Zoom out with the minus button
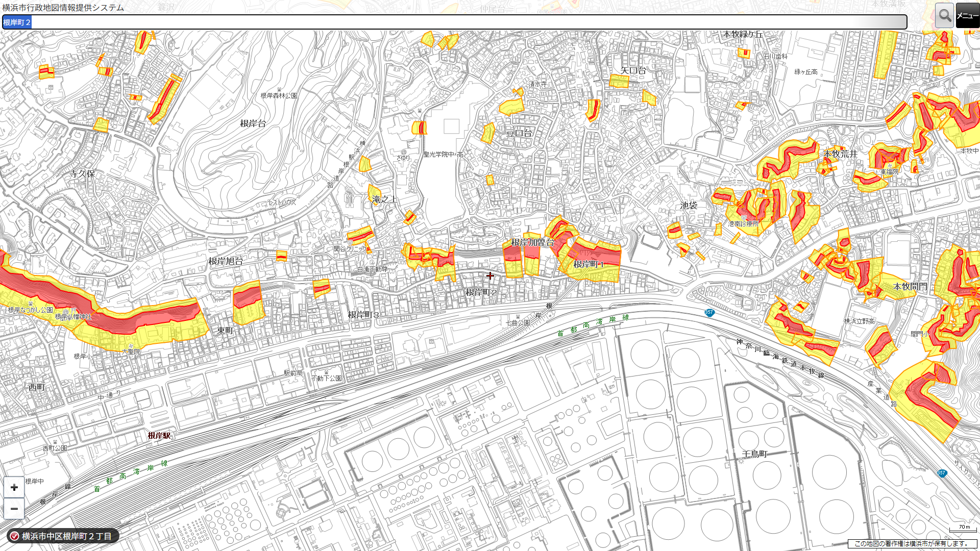 point(14,509)
